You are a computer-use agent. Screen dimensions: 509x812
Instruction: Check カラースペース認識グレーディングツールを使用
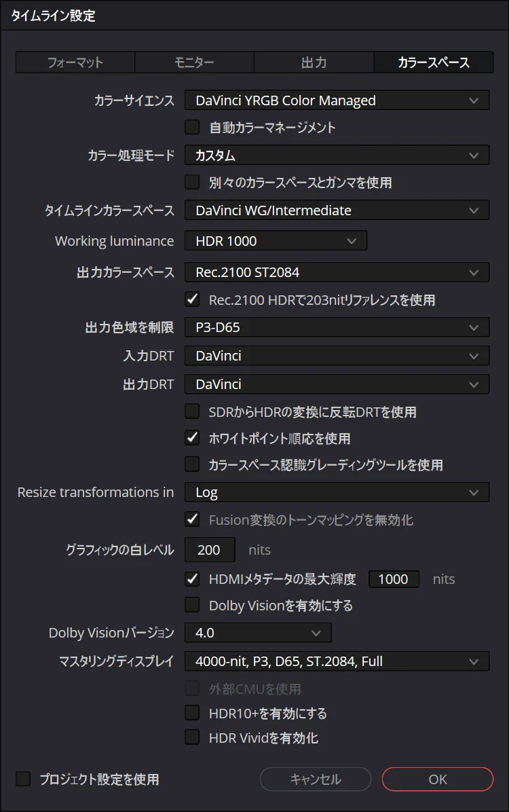pos(192,464)
